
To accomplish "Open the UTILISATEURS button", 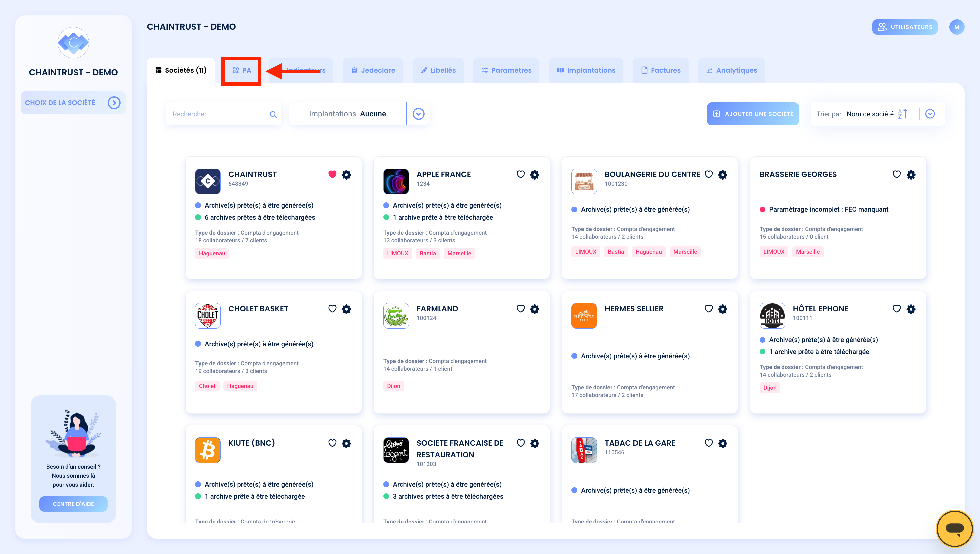I will coord(905,27).
